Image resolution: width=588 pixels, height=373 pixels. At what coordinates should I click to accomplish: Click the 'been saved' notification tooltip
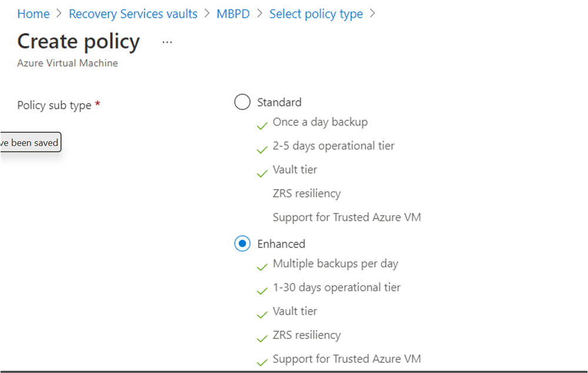pos(31,142)
